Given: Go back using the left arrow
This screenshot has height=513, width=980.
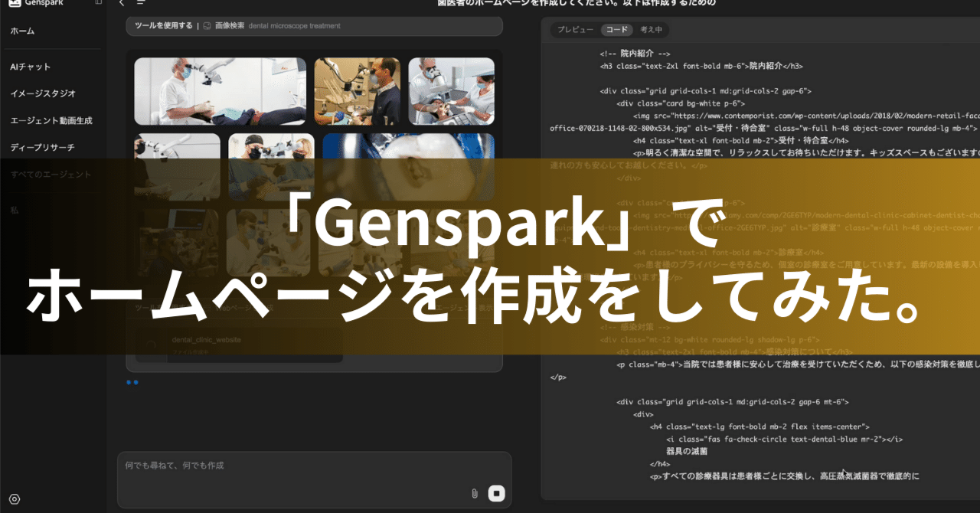Looking at the screenshot, I should coord(121,3).
